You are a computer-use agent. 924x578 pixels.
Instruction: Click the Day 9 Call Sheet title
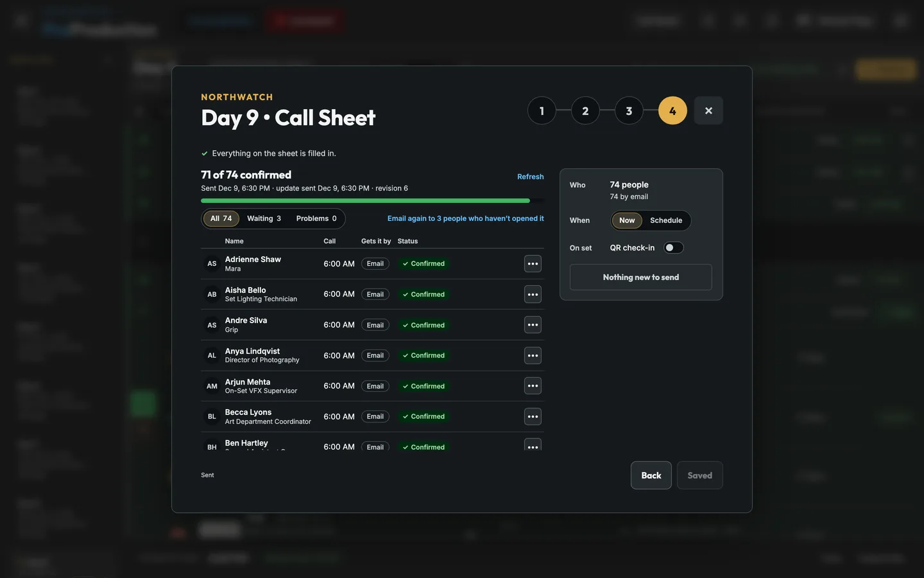288,118
